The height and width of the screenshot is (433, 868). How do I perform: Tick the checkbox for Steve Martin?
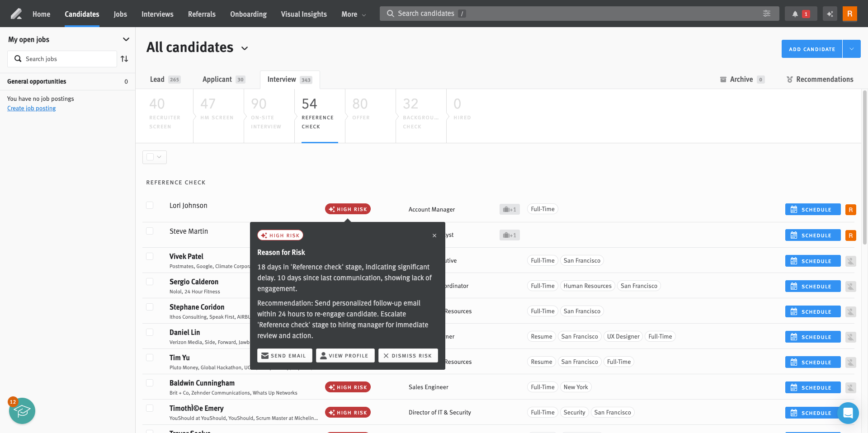tap(150, 231)
